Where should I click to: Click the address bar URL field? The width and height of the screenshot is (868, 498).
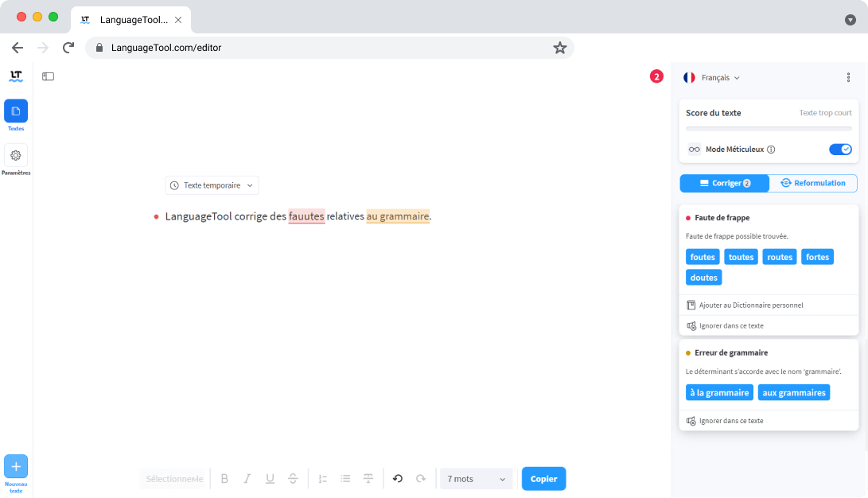[x=329, y=48]
